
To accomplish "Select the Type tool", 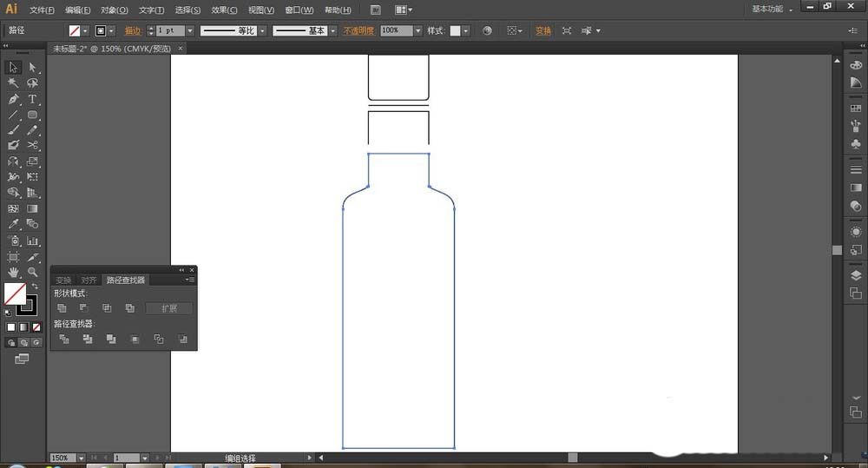I will click(x=32, y=99).
